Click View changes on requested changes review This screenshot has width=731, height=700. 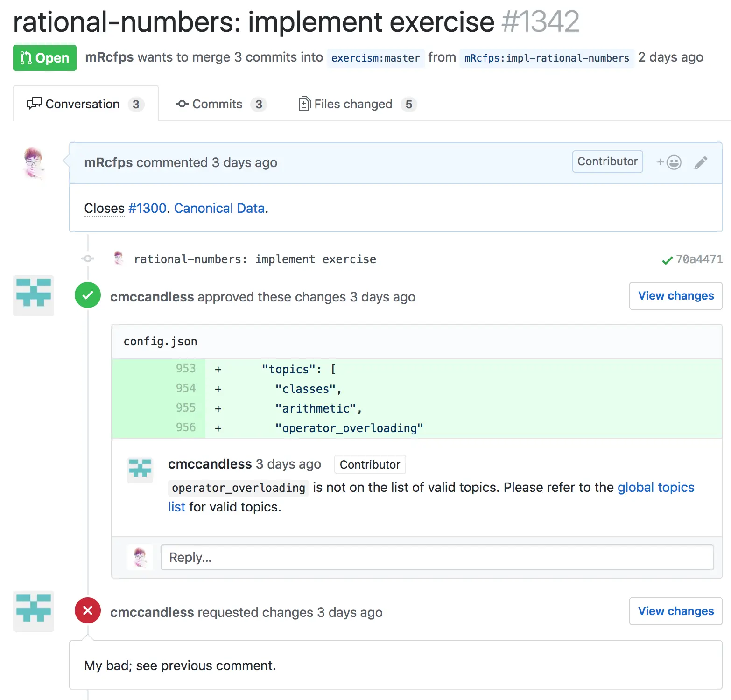[675, 611]
